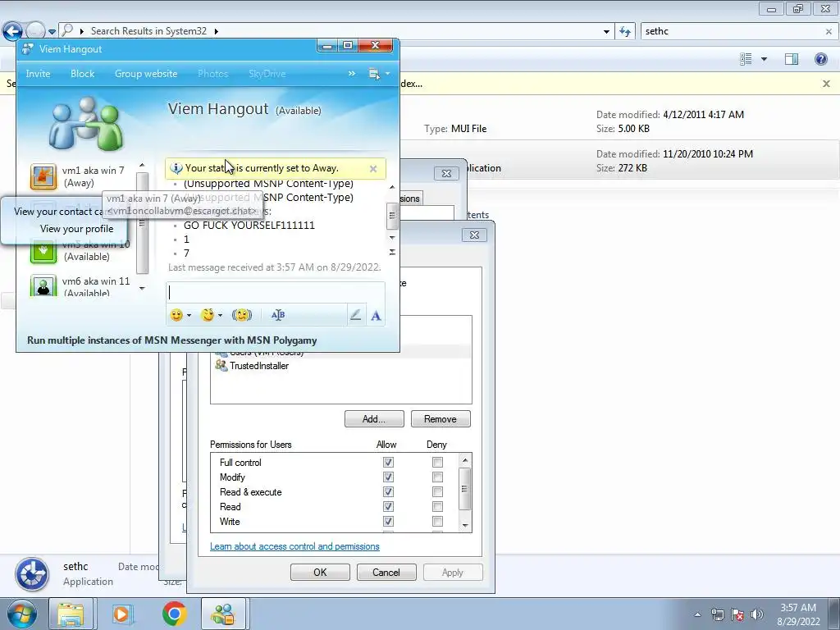
Task: Toggle Allow checkbox for Read & execute
Action: tap(388, 492)
